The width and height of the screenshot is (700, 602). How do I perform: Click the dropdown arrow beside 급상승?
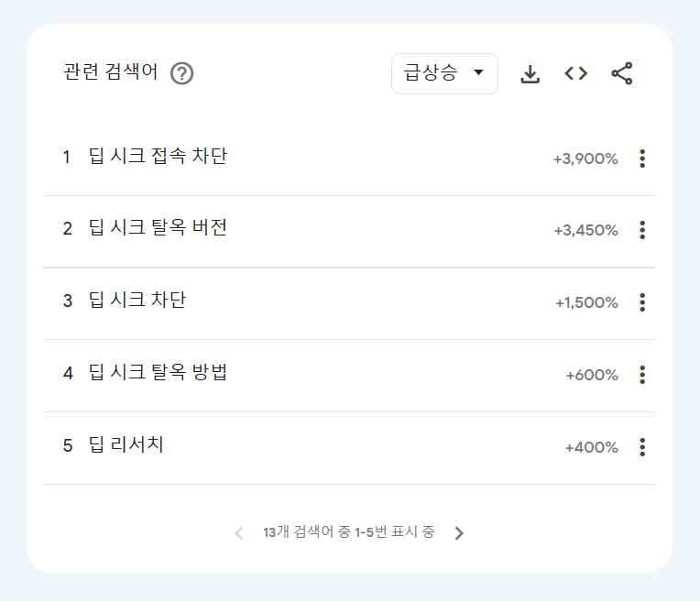[x=478, y=72]
